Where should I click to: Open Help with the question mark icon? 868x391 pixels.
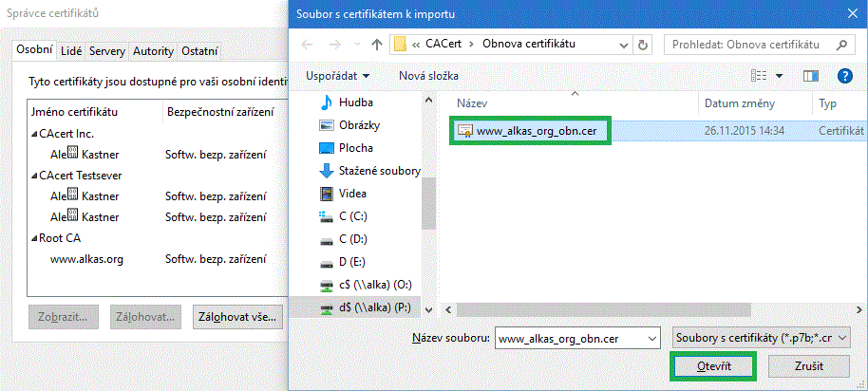point(843,75)
